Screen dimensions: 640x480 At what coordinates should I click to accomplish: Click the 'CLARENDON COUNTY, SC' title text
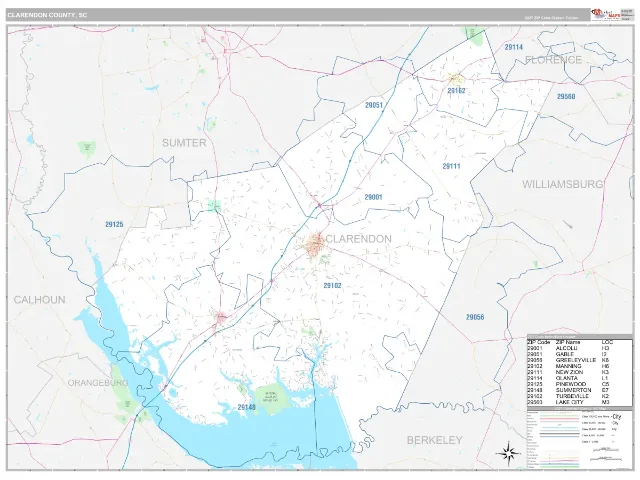coord(47,15)
